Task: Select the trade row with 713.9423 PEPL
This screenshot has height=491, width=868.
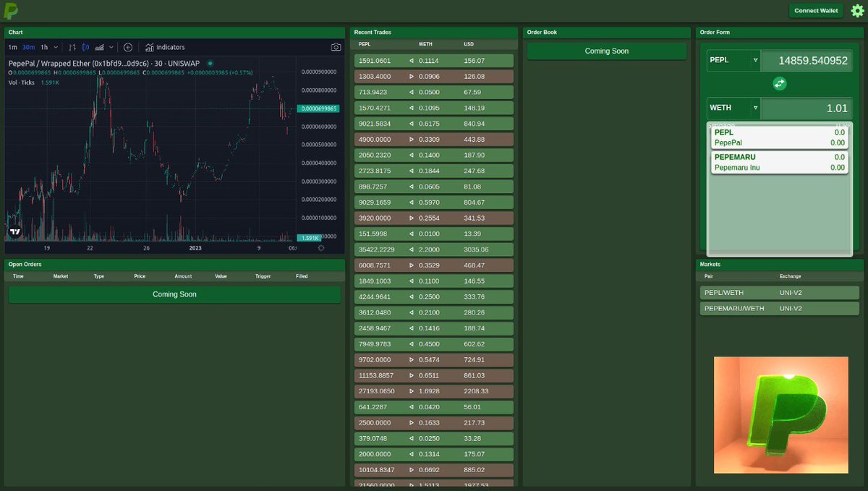Action: (x=434, y=93)
